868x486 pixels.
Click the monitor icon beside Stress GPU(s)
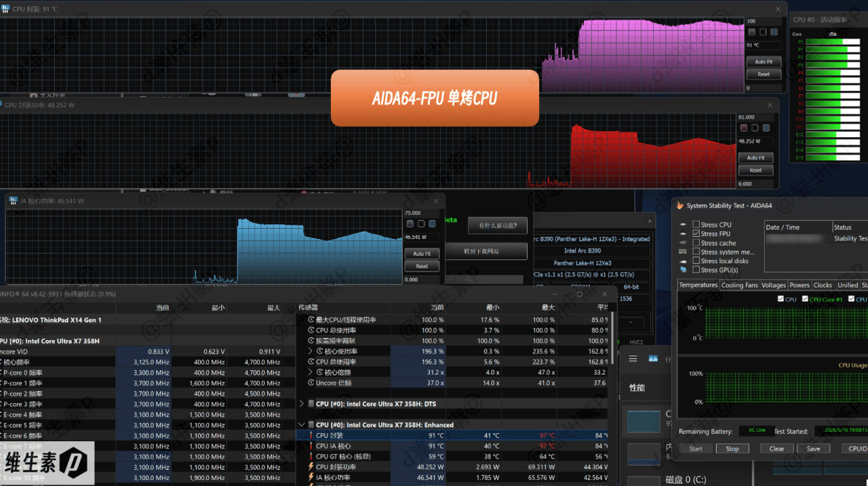[683, 270]
